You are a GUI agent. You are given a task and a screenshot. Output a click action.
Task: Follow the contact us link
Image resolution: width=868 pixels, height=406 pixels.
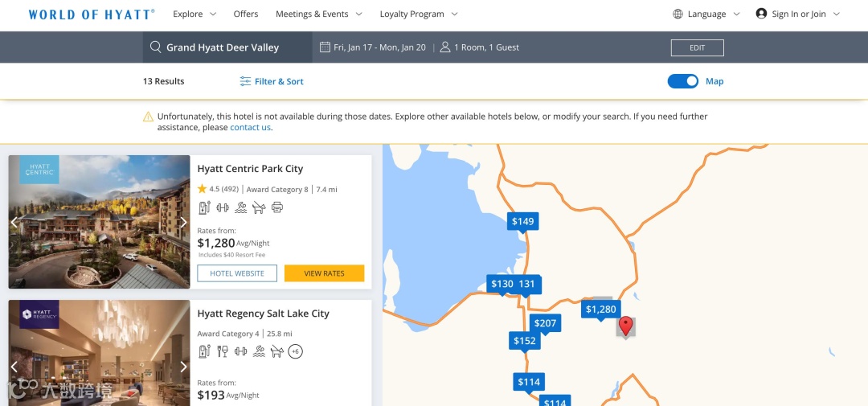click(250, 127)
